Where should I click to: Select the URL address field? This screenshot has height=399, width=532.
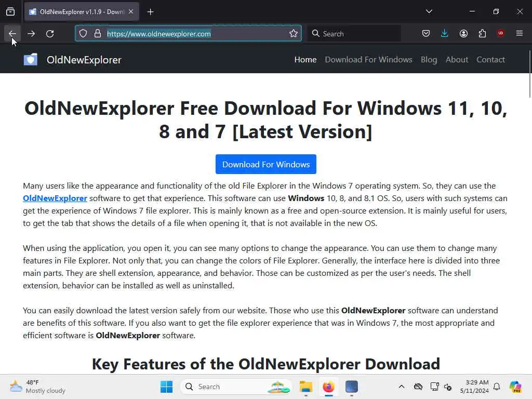pos(188,34)
